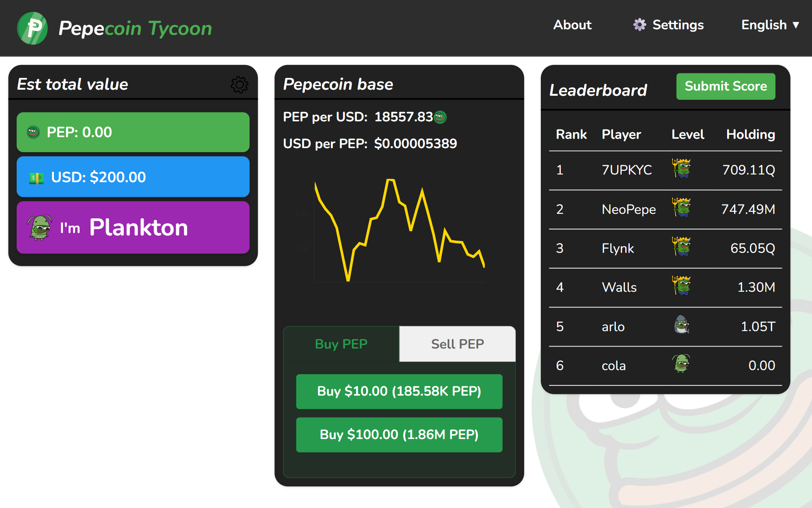The height and width of the screenshot is (508, 812).
Task: Click arlo's shark level icon
Action: point(682,325)
